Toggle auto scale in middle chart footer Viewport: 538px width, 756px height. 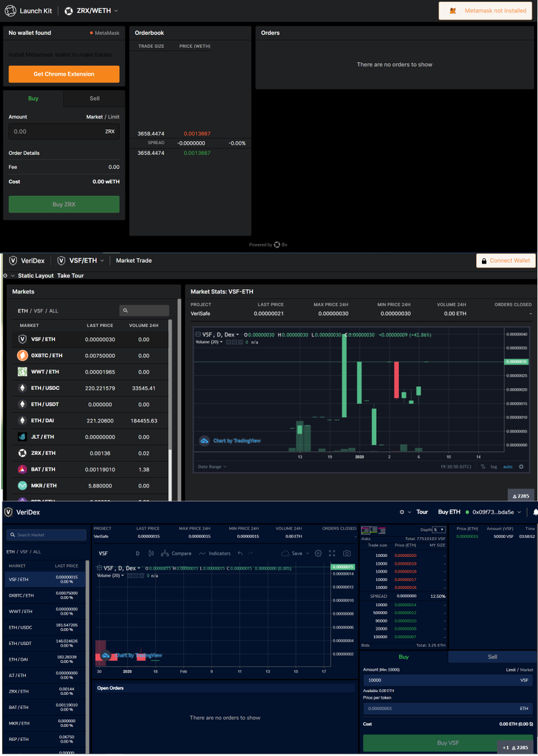click(508, 467)
